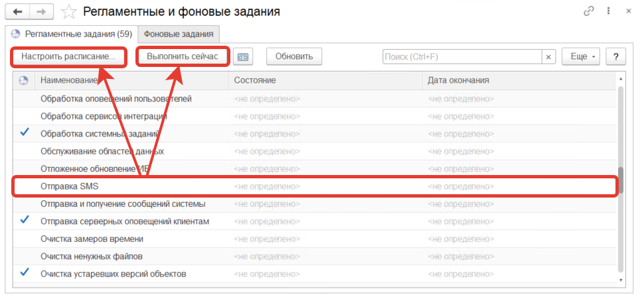The width and height of the screenshot is (644, 297).
Task: Click the back navigation arrow
Action: click(x=17, y=11)
